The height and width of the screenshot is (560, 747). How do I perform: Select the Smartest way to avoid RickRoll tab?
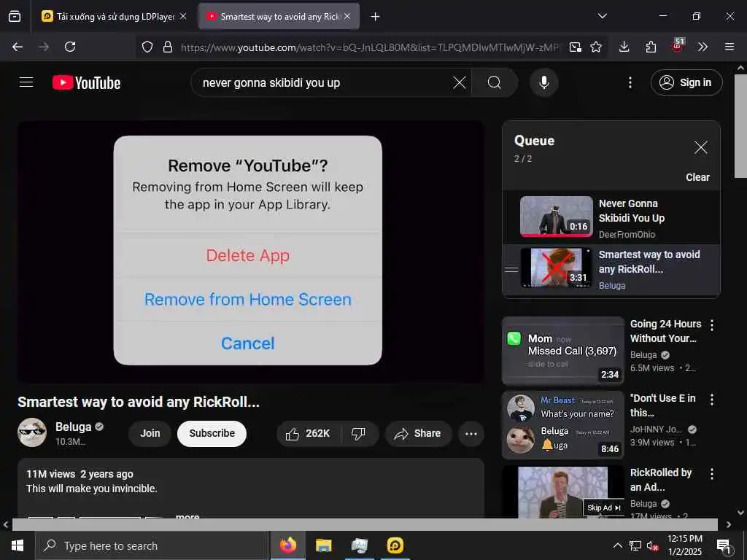tap(279, 16)
